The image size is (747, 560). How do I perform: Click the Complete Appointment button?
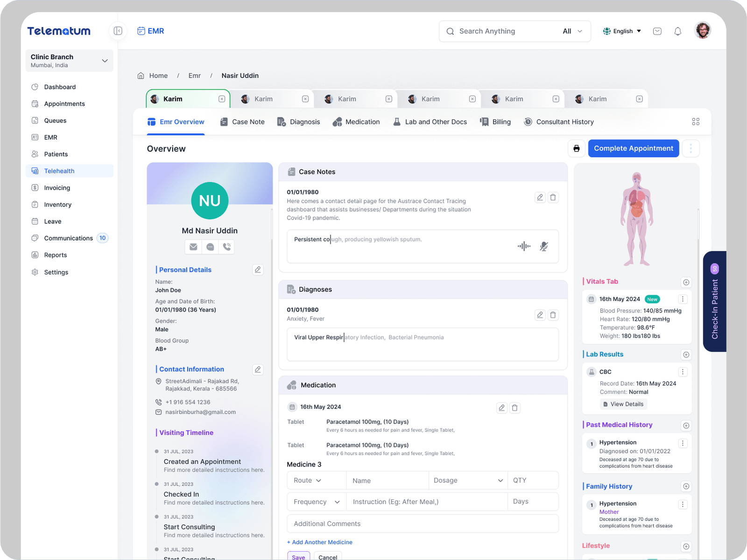tap(633, 149)
